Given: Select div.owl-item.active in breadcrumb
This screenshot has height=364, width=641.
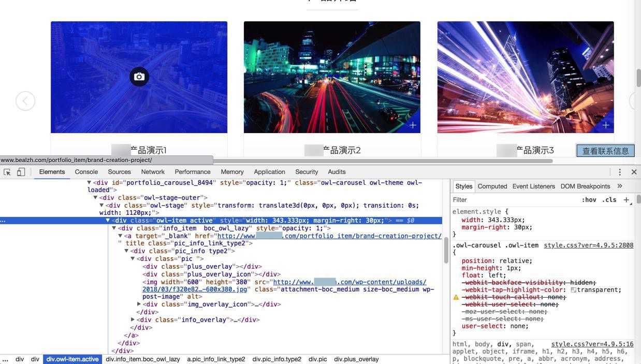Looking at the screenshot, I should pyautogui.click(x=72, y=359).
